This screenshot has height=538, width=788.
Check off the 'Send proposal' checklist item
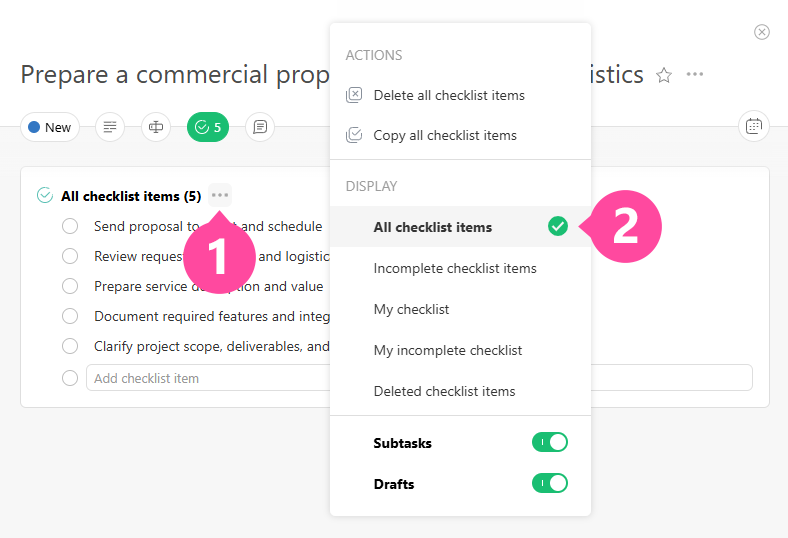pos(70,226)
